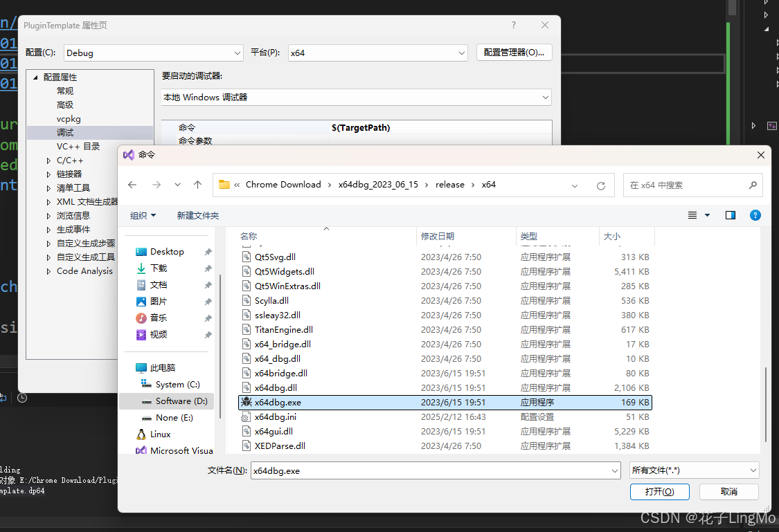Go forward in file dialog navigation
The image size is (779, 532).
point(156,185)
